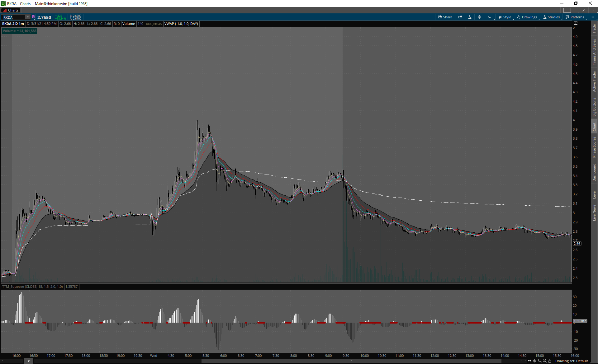The width and height of the screenshot is (598, 364).
Task: Toggle the purple symbol link clipboard
Action: (33, 17)
